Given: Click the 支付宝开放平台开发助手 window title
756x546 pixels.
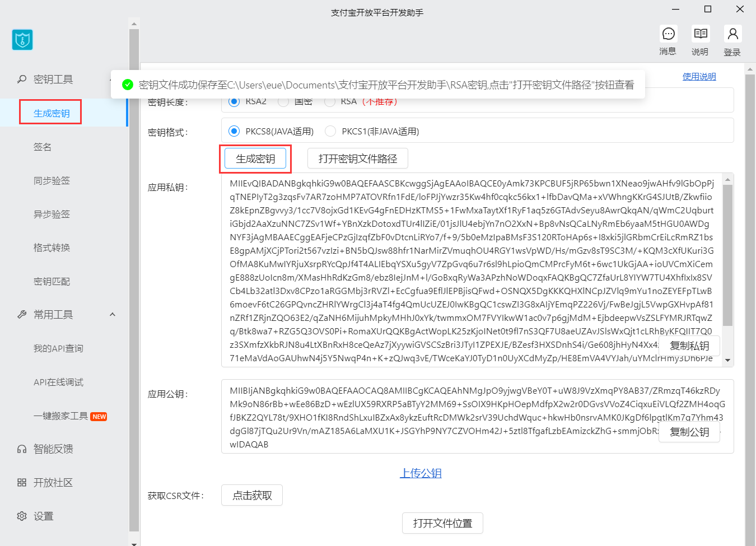Looking at the screenshot, I should tap(377, 12).
